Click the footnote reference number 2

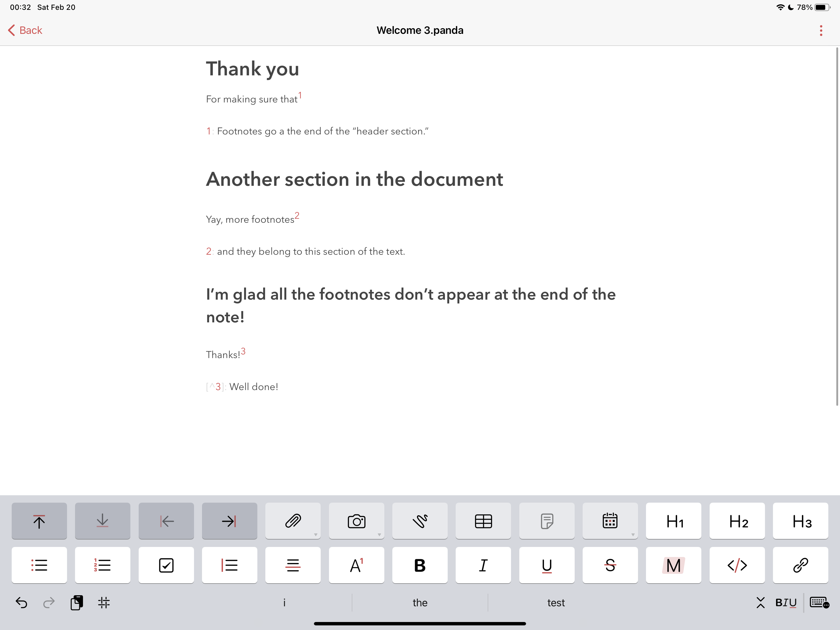tap(297, 216)
